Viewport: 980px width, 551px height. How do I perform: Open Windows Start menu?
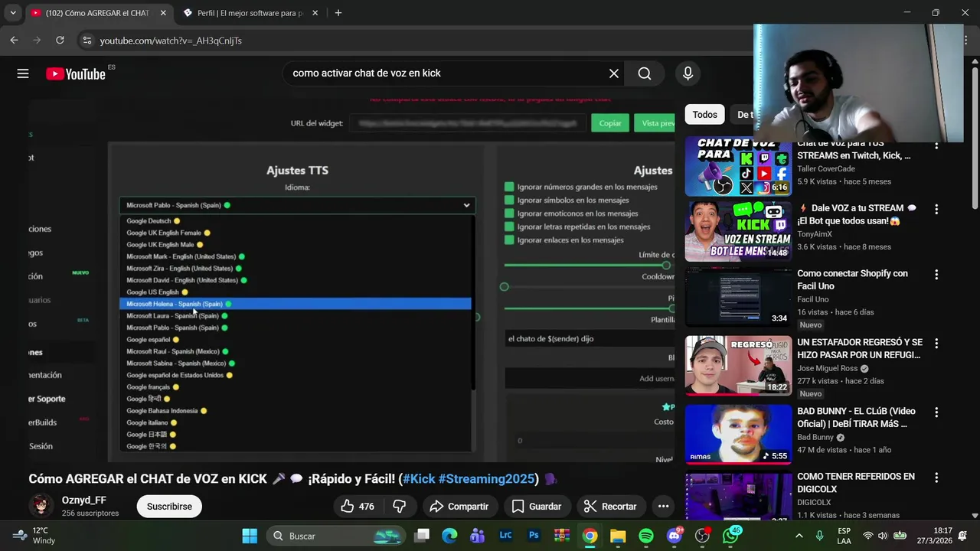pos(250,536)
